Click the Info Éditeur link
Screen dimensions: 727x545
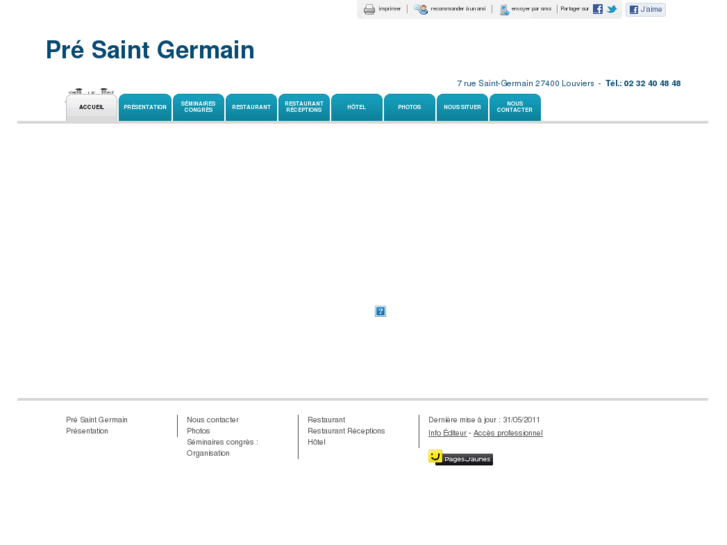[447, 433]
